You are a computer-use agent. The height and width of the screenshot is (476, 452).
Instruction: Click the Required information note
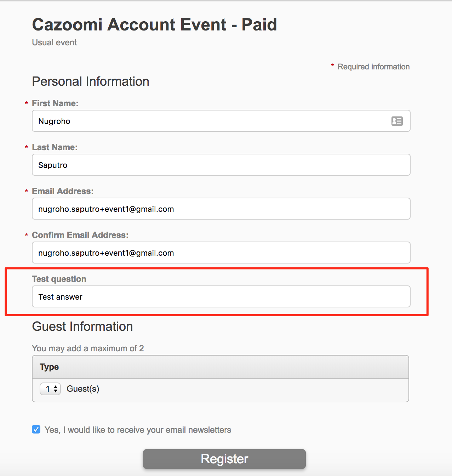(x=373, y=67)
